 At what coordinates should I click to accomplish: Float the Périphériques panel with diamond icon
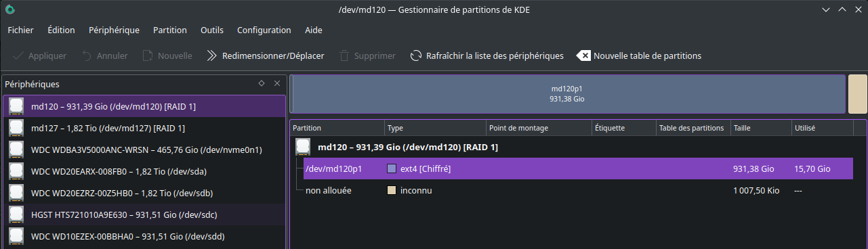[262, 84]
